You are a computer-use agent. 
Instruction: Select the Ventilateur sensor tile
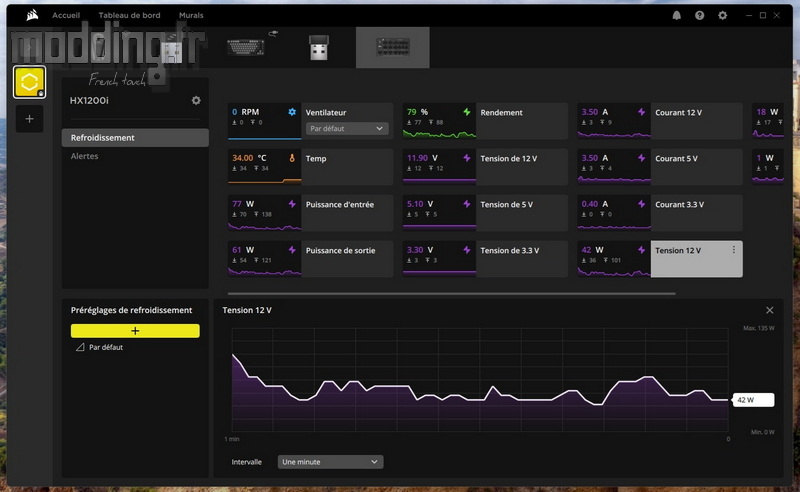[310, 121]
